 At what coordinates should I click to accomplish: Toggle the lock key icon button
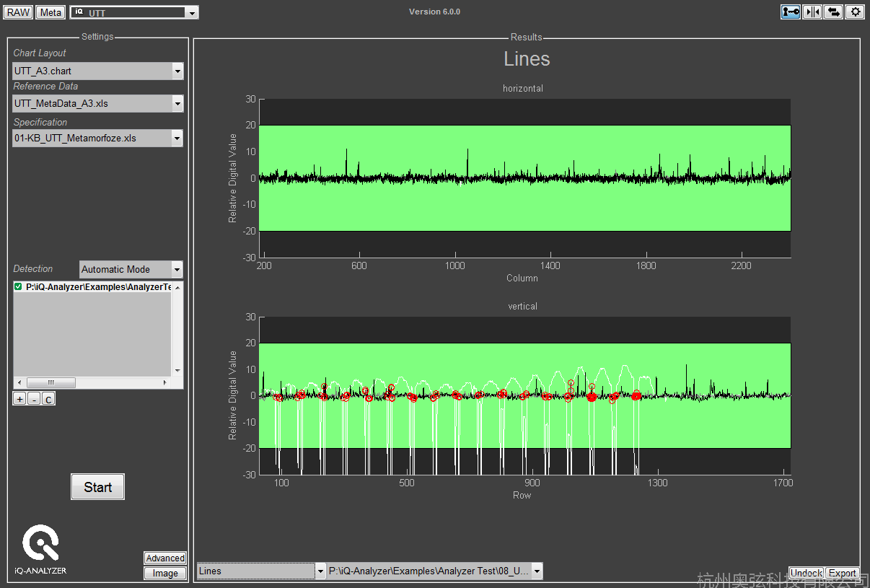(791, 12)
